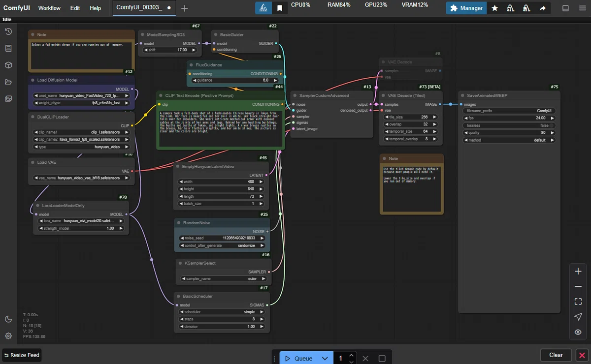Decrease the queue batch count by one
591x364 pixels.
tap(351, 361)
